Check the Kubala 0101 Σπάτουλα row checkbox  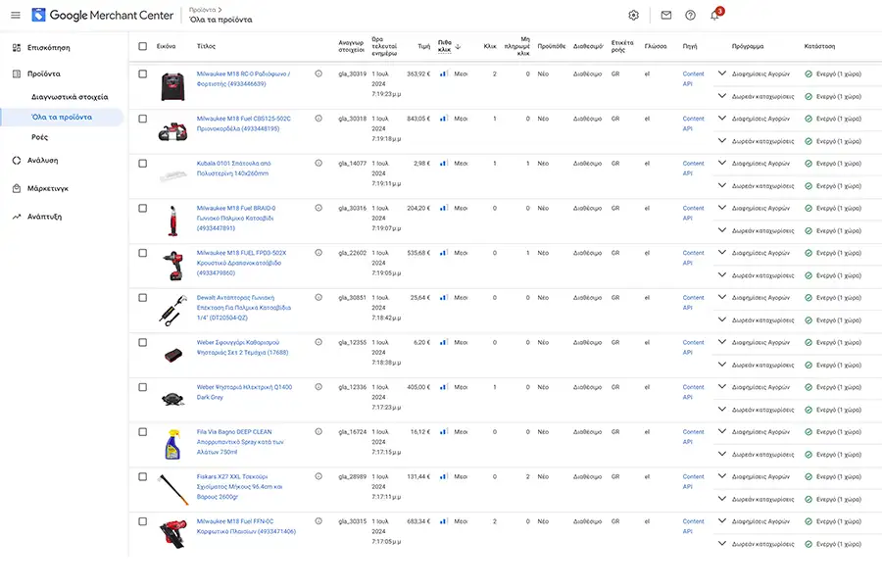pyautogui.click(x=143, y=164)
